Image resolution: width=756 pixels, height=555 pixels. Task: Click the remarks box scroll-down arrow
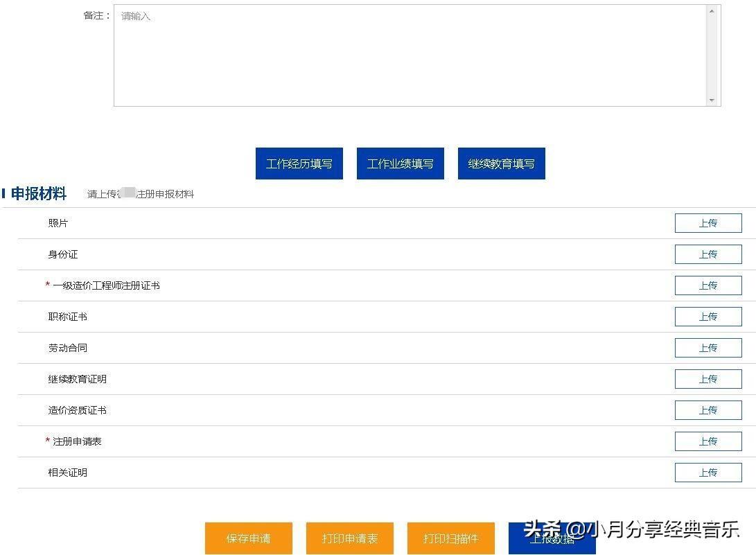(x=712, y=100)
